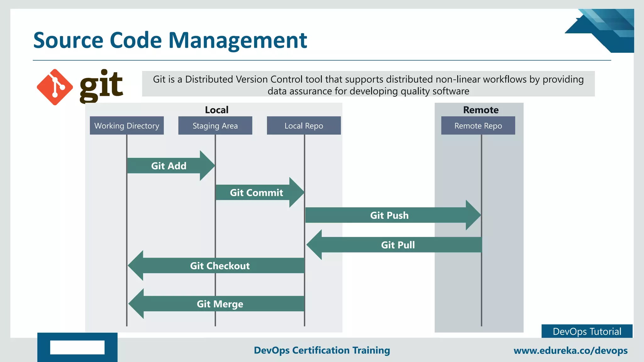
Task: Click the orange Git diamond logo icon
Action: [55, 87]
